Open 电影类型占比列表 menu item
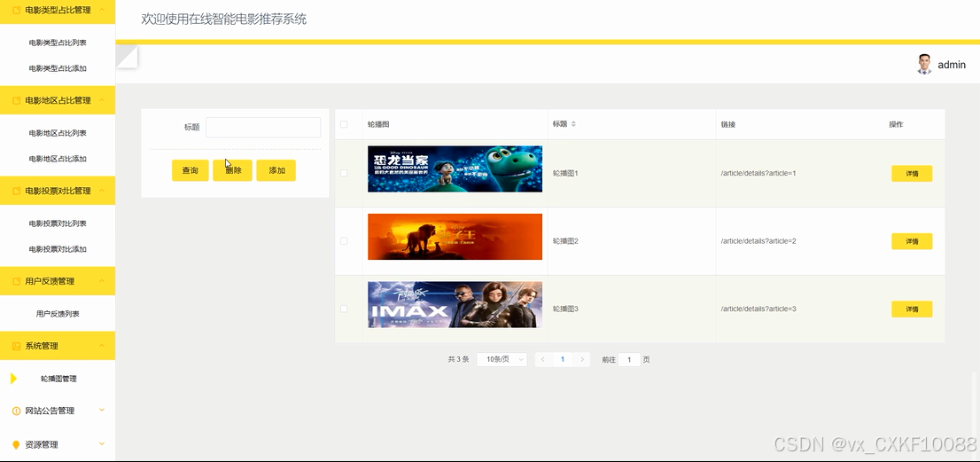980x462 pixels. (x=58, y=43)
